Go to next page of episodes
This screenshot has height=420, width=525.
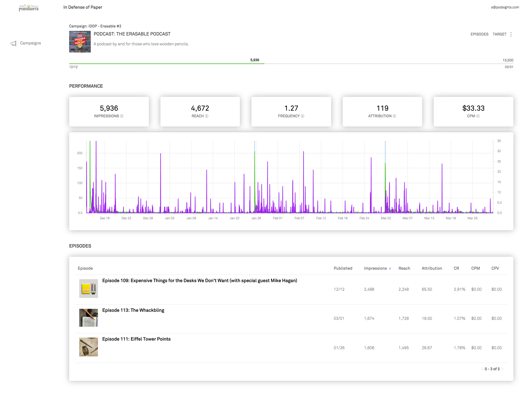(502, 369)
